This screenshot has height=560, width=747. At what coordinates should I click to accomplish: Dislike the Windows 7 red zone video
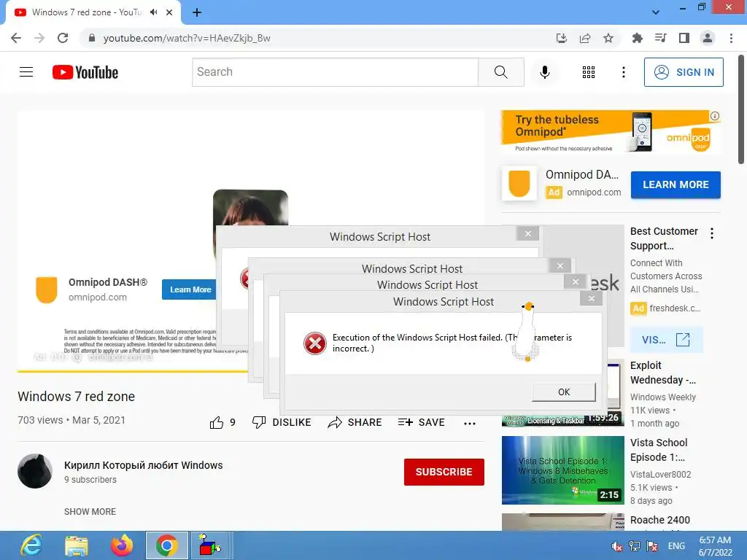coord(282,422)
